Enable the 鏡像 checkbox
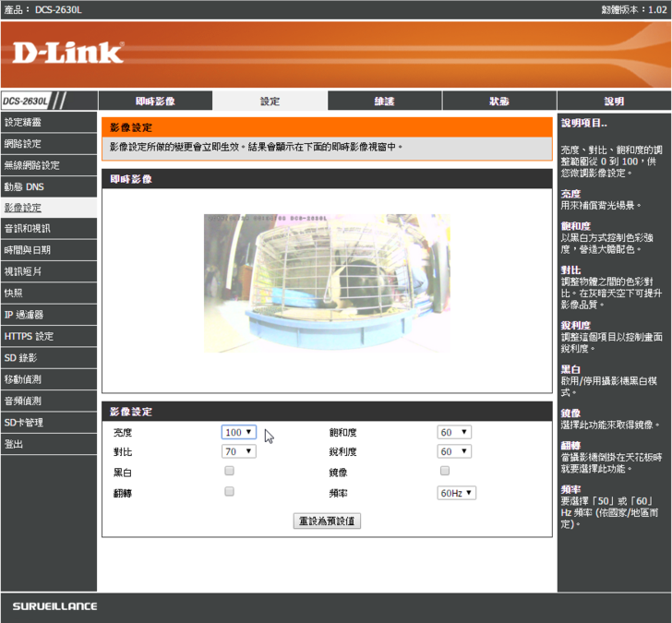Viewport: 672px width, 623px height. click(x=445, y=471)
